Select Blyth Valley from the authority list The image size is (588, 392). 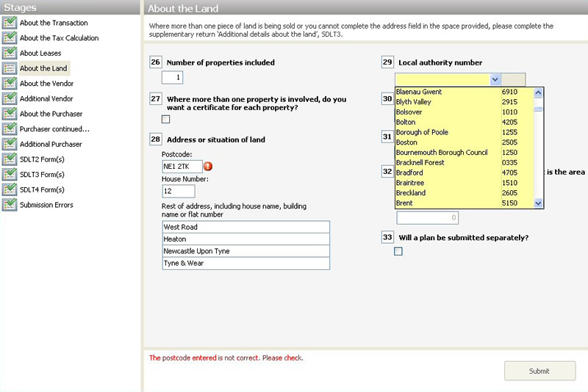[465, 102]
